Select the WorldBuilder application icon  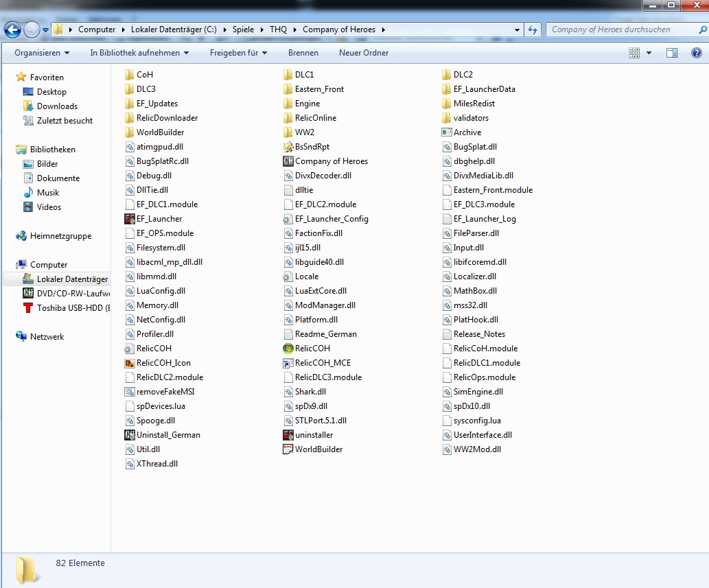(x=288, y=449)
